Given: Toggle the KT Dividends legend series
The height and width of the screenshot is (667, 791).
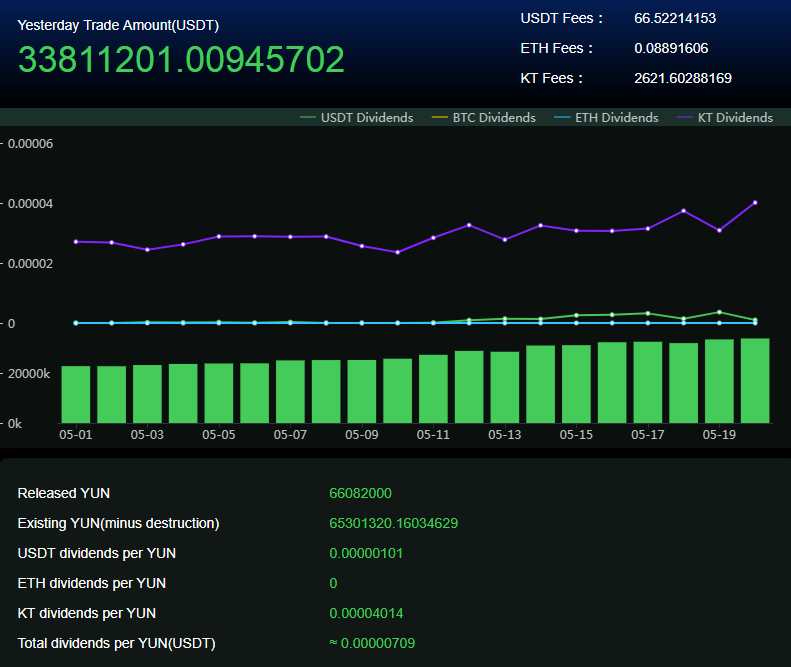Looking at the screenshot, I should (x=725, y=118).
